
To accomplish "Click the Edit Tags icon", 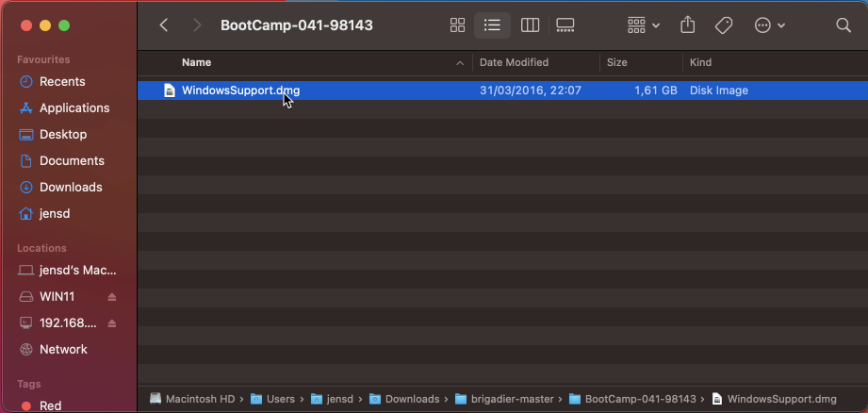I will 724,25.
